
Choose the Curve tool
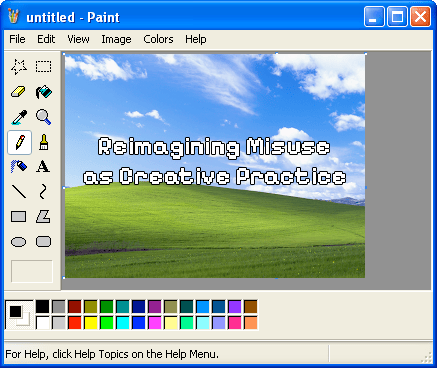pos(44,192)
